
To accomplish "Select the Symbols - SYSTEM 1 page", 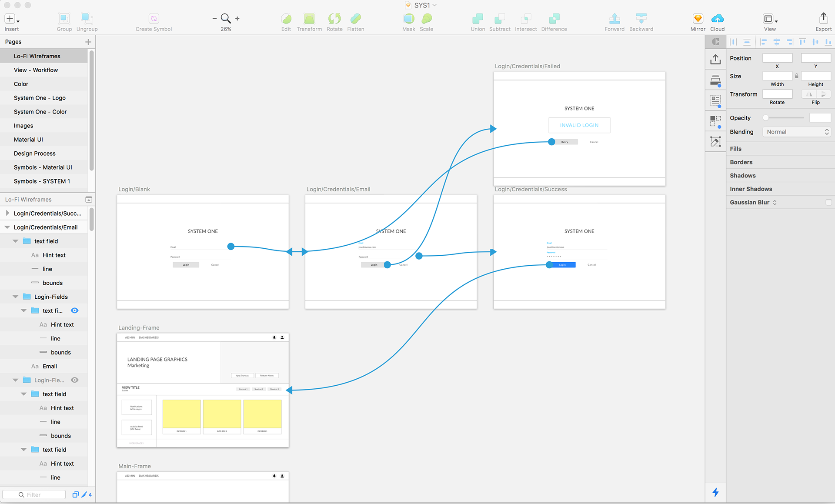I will [42, 181].
